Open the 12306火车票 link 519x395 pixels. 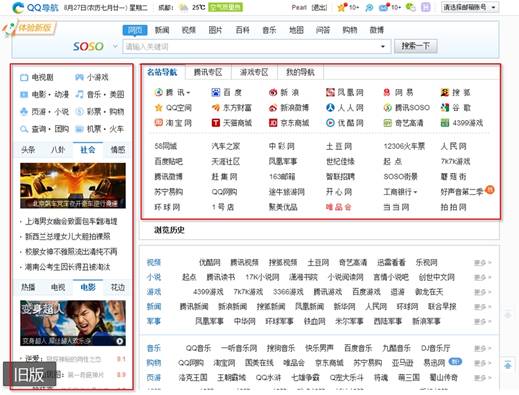tap(404, 146)
